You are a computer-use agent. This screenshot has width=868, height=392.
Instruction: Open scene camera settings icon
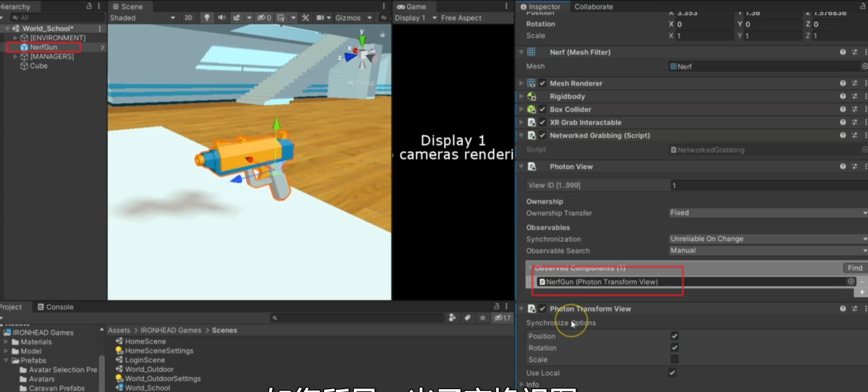tap(320, 18)
